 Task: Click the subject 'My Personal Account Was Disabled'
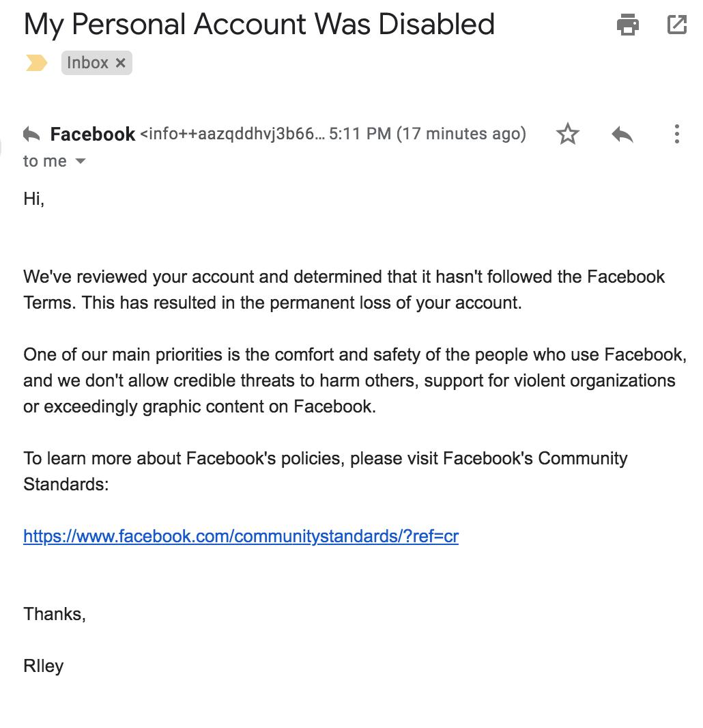pyautogui.click(x=259, y=25)
